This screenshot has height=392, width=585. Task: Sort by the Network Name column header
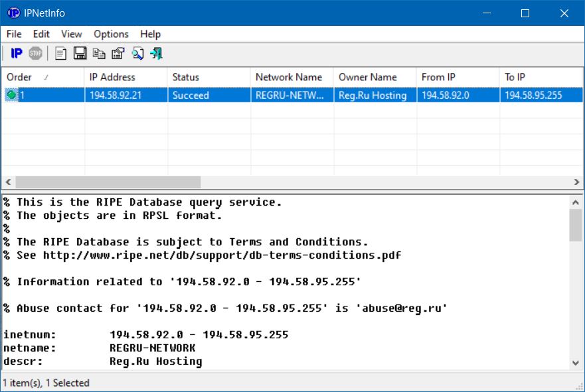pos(292,77)
